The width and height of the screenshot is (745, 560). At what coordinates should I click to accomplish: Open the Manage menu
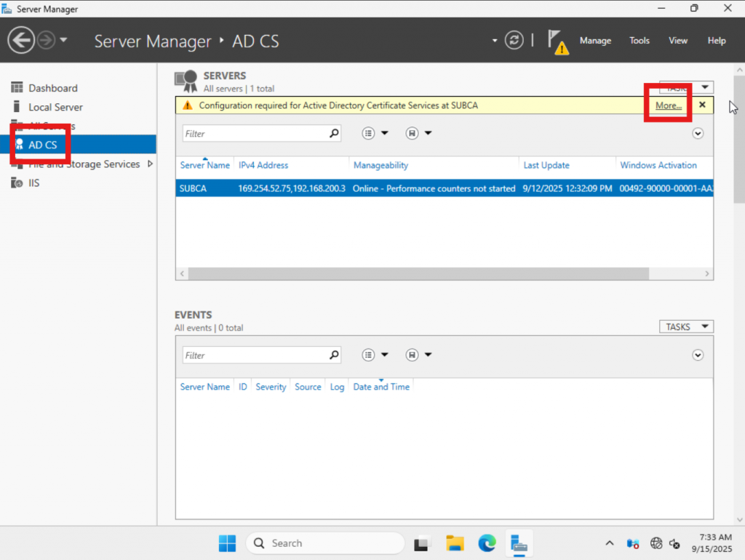[595, 41]
